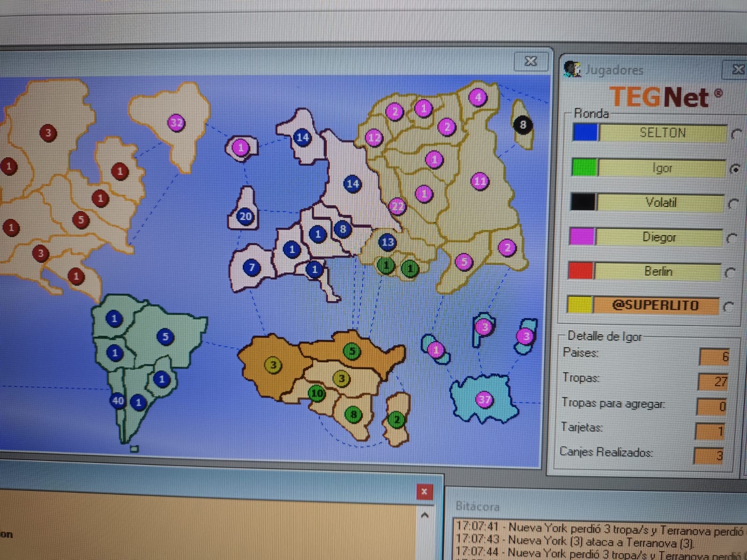
Task: Click the first Bitácora log entry at 17:07:41
Action: 598,528
